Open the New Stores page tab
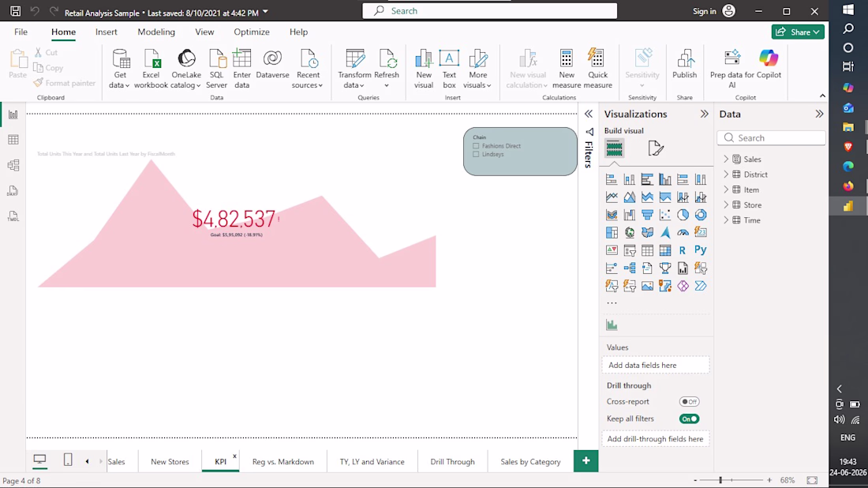 (x=170, y=461)
